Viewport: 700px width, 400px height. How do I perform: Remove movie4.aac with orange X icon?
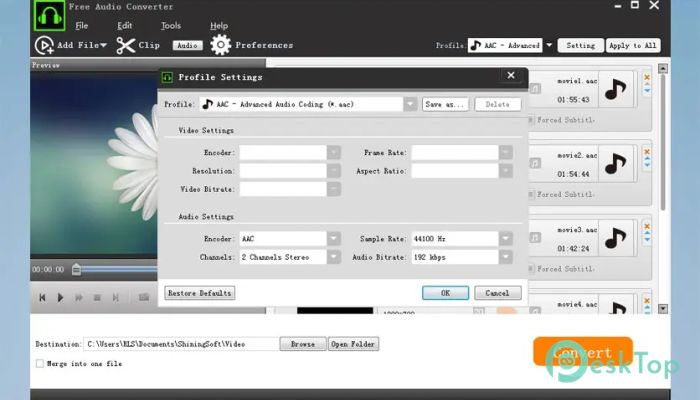(x=647, y=300)
